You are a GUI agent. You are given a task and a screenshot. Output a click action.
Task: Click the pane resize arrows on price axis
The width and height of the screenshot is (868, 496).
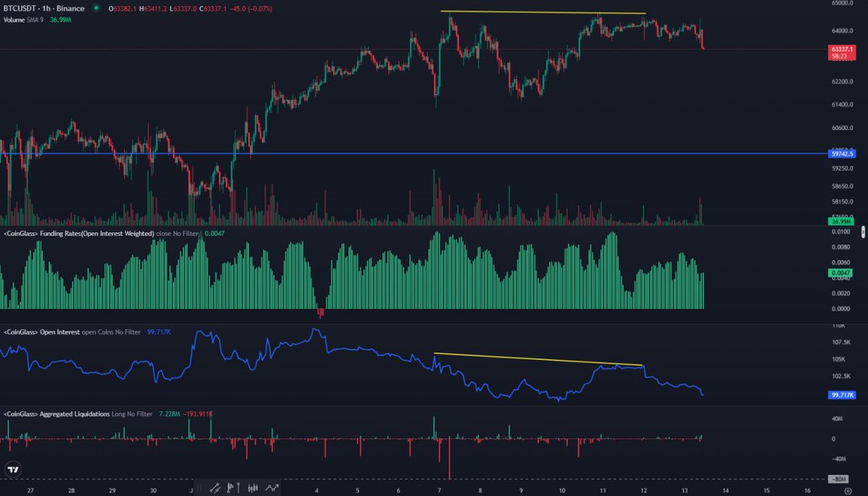point(864,232)
